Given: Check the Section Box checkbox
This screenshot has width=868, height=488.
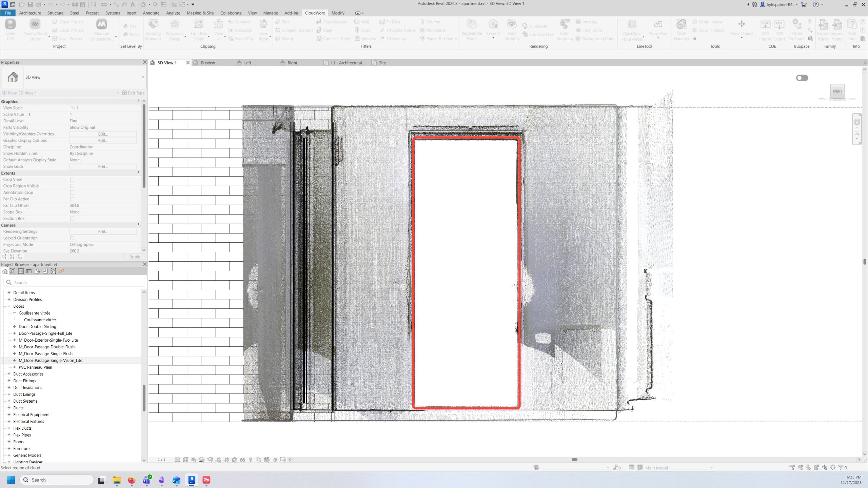Looking at the screenshot, I should click(72, 219).
